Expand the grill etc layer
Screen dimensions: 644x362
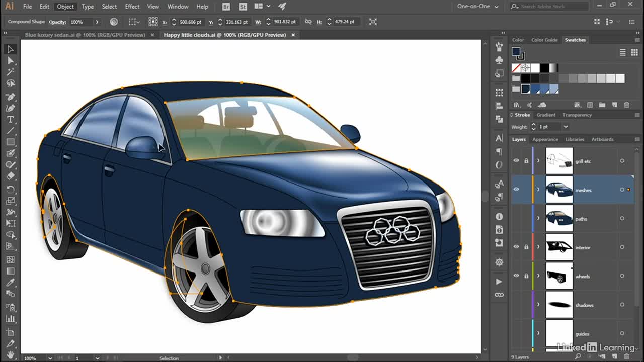[538, 161]
